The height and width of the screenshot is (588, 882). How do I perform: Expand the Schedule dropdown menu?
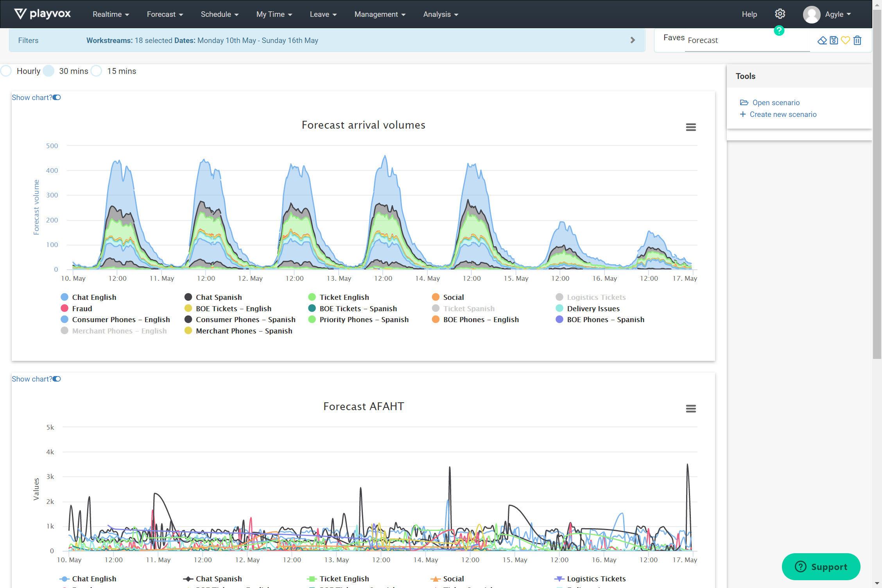(219, 14)
